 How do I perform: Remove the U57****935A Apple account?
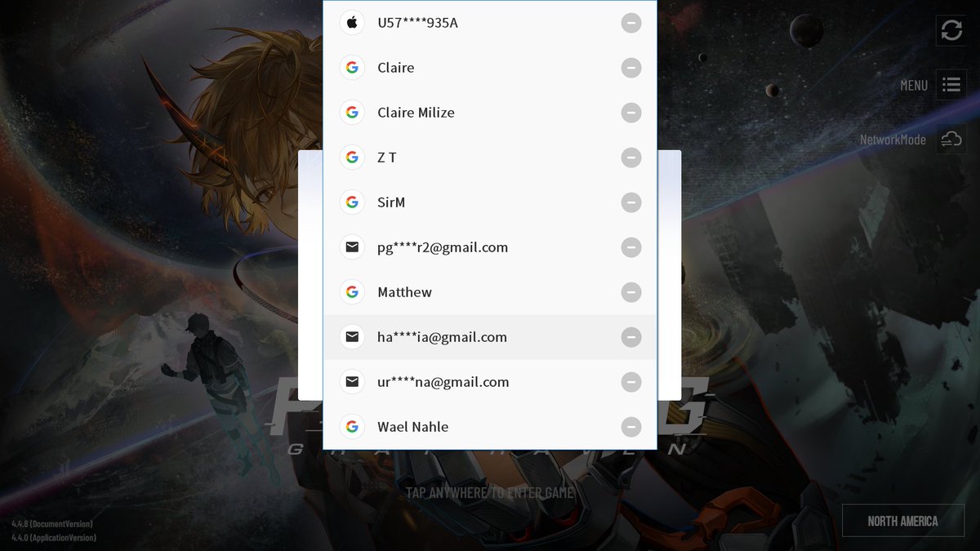631,23
